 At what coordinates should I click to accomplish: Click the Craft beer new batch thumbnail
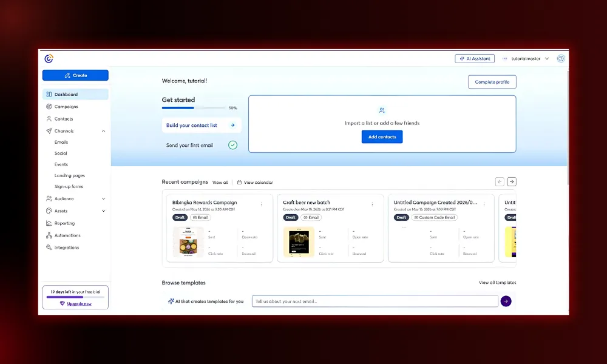tap(299, 242)
